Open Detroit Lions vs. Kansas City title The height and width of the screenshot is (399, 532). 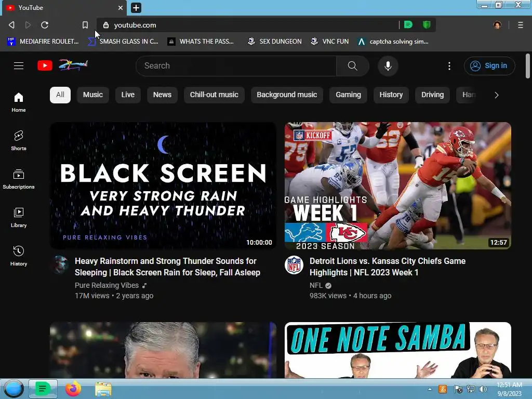pos(388,267)
